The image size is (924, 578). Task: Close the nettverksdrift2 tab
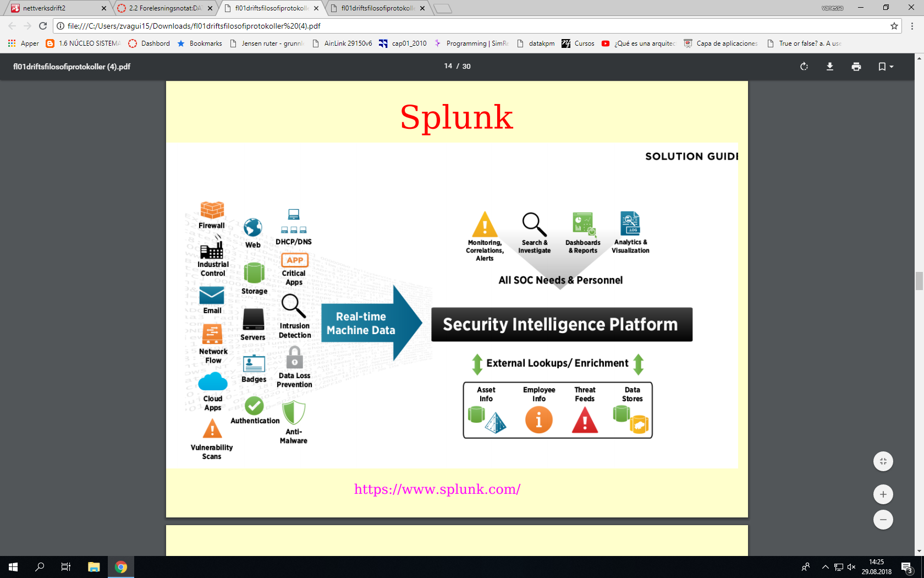[x=104, y=8]
